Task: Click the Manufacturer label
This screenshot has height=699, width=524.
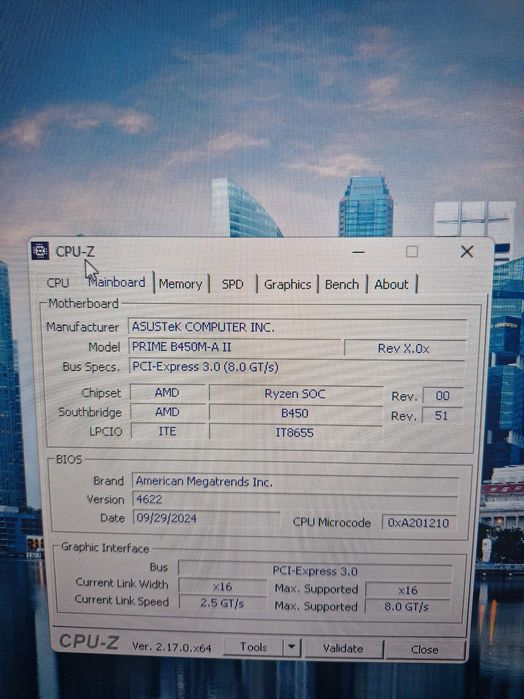Action: 83,327
